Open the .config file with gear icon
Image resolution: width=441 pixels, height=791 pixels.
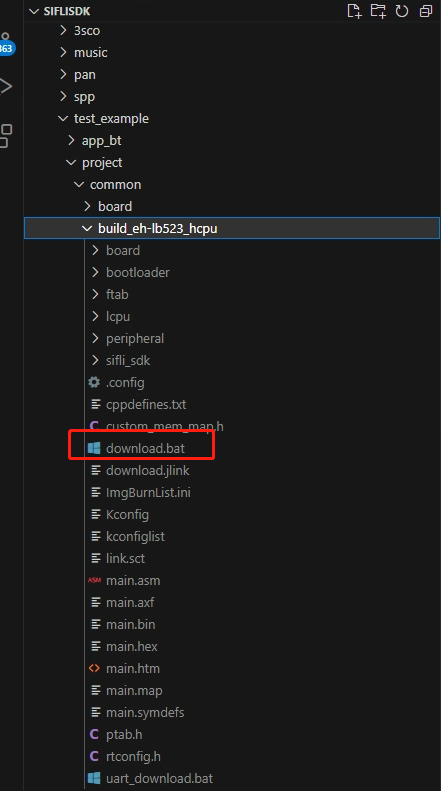[x=125, y=382]
